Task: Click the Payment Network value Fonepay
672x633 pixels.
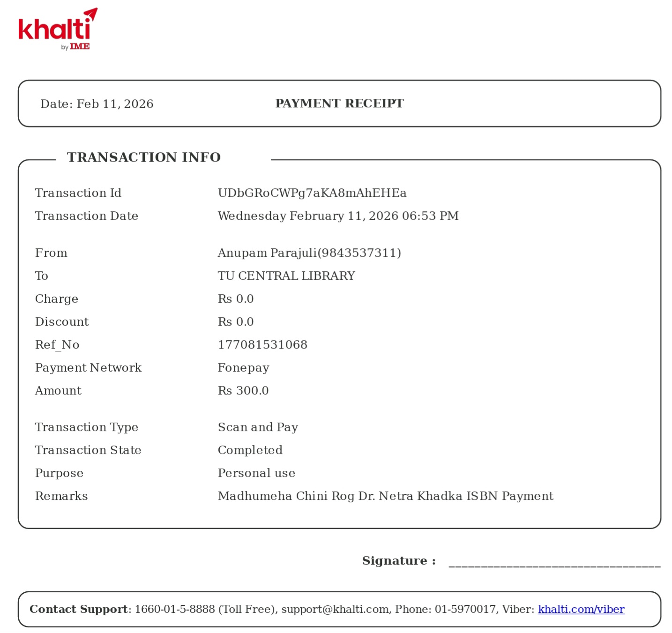Action: click(243, 368)
